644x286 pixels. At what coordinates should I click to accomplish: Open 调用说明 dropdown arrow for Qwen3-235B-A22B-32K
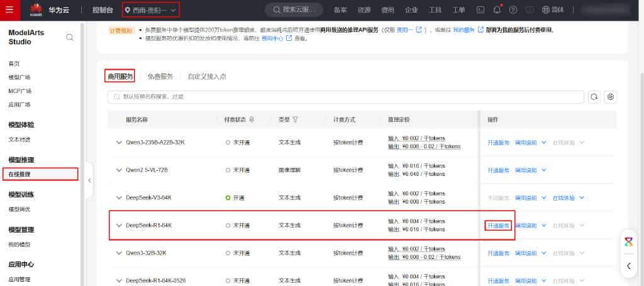[x=544, y=143]
